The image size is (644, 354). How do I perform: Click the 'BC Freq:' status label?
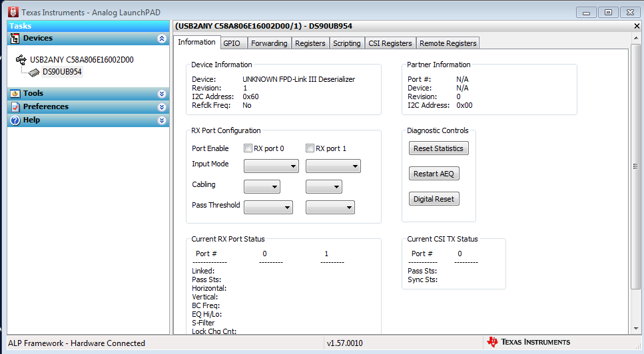point(206,305)
